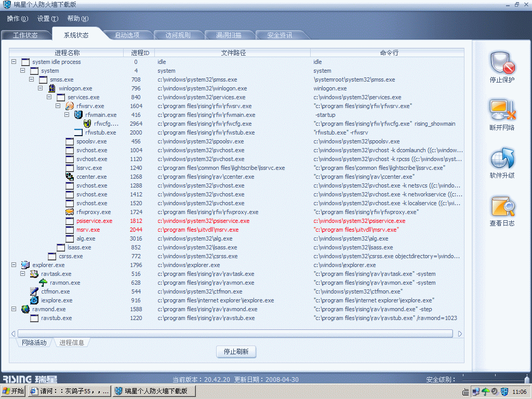The image size is (532, 399).
Task: Select the explorer.exe process icon
Action: (25, 264)
